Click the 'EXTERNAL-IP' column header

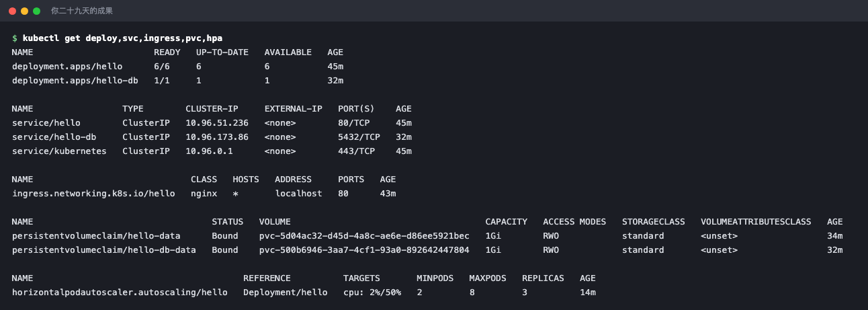click(x=294, y=109)
